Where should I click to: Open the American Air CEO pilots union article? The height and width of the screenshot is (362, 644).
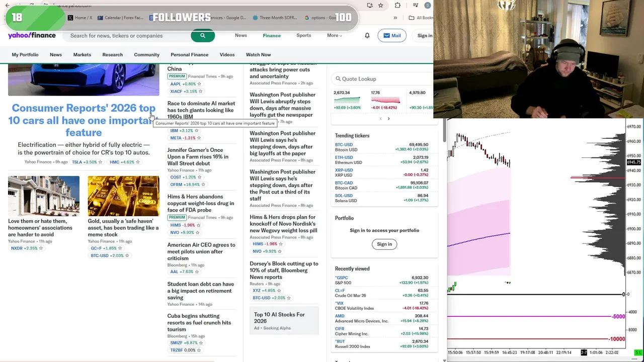tap(201, 251)
